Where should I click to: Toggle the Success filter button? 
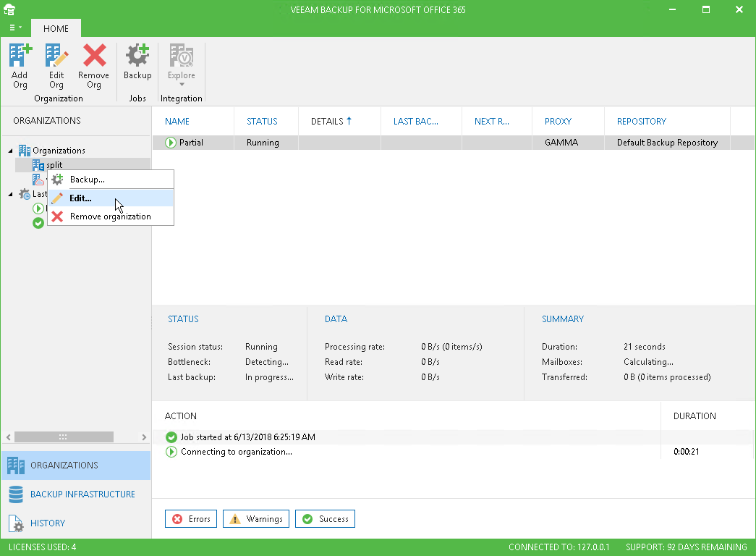point(325,519)
